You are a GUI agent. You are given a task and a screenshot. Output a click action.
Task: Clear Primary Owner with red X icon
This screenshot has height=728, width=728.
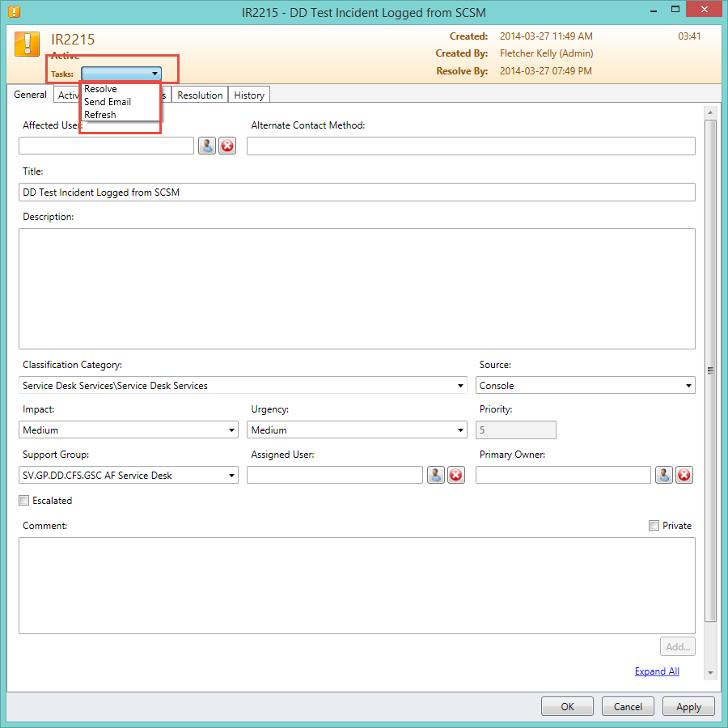[x=684, y=475]
